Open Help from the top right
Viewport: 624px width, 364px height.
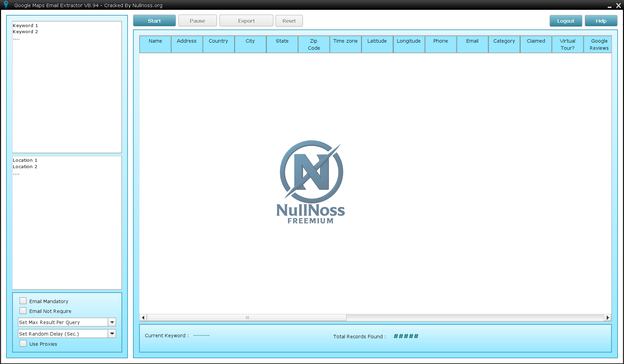click(601, 21)
